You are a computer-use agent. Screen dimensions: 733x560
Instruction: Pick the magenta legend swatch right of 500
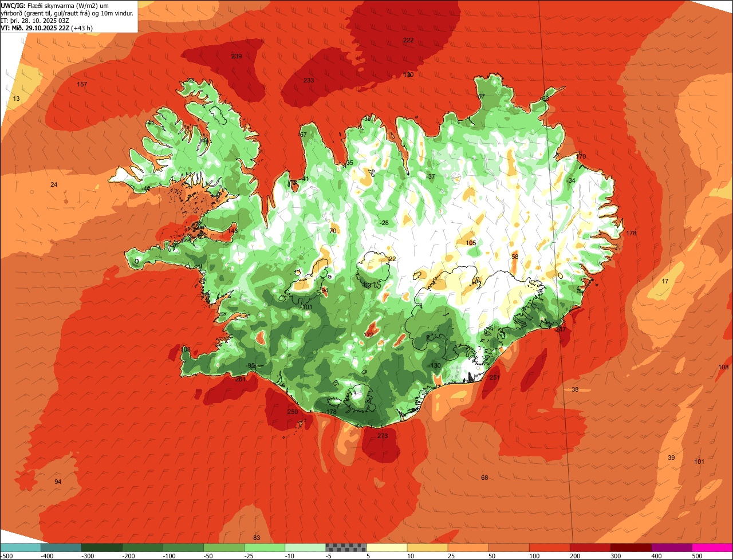(x=712, y=547)
